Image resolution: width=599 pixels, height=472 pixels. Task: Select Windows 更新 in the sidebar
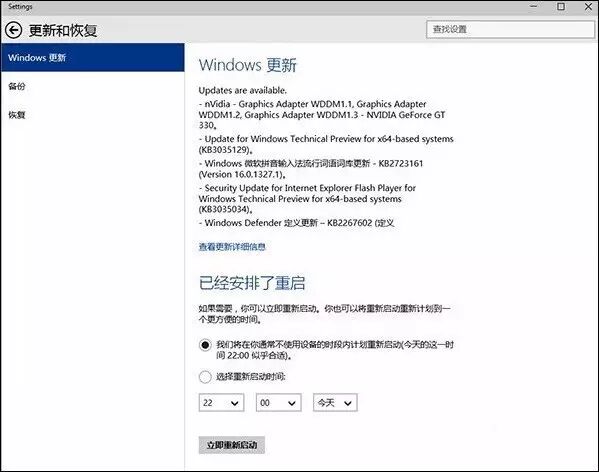point(92,58)
